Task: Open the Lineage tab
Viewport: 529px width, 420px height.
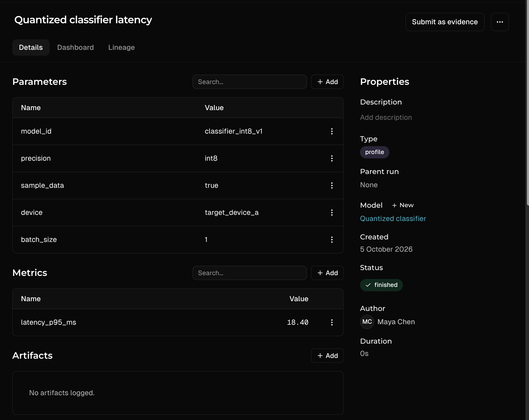Action: pos(121,48)
